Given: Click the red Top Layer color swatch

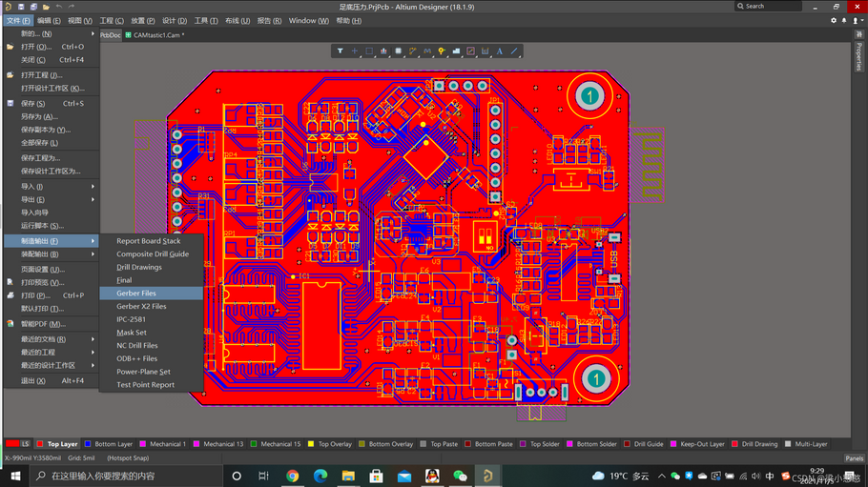Looking at the screenshot, I should click(13, 444).
